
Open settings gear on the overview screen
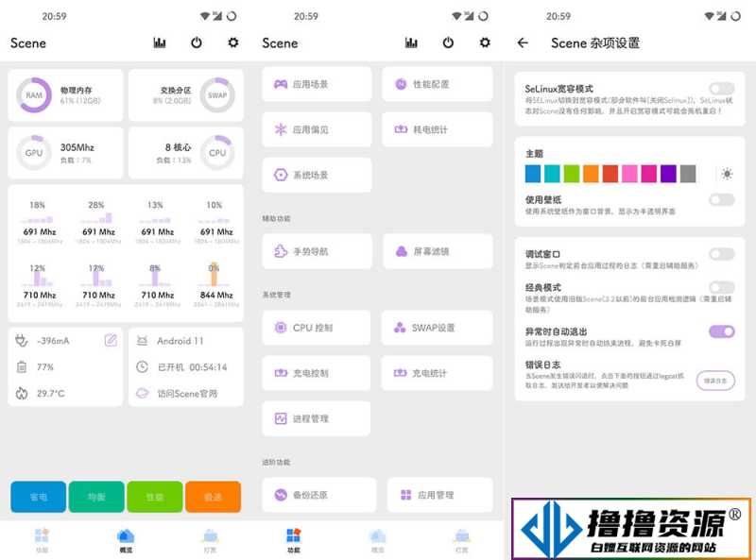(x=232, y=42)
